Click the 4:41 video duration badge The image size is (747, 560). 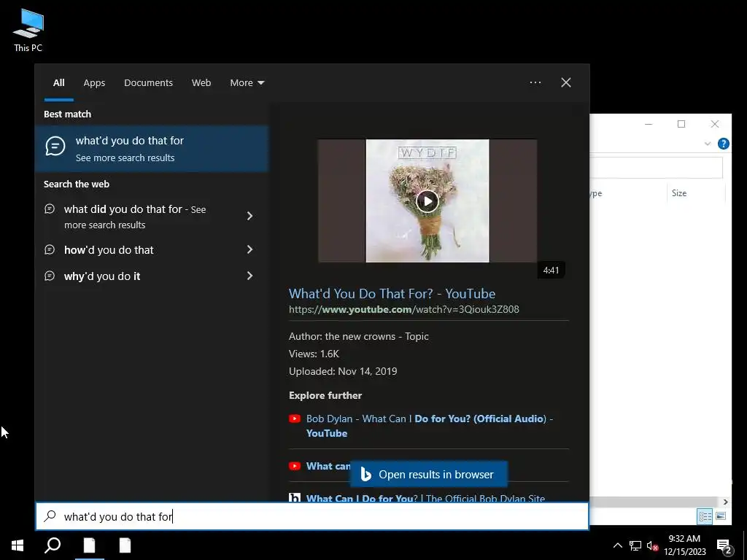[551, 271]
